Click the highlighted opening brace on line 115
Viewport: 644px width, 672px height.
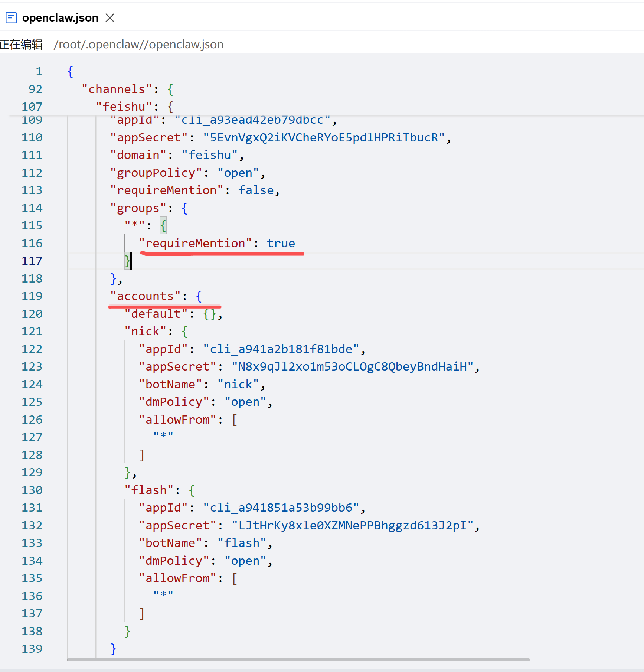(163, 226)
